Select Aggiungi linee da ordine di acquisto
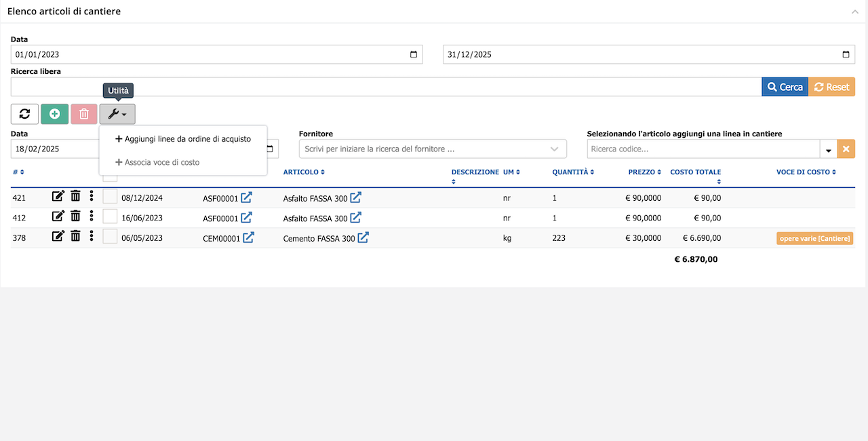Screen dimensions: 868x441 [183, 139]
